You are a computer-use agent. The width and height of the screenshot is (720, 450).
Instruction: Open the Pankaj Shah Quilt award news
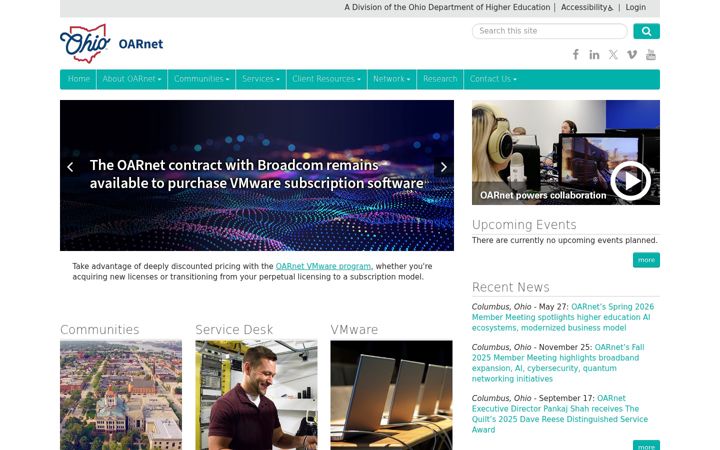coord(560,414)
